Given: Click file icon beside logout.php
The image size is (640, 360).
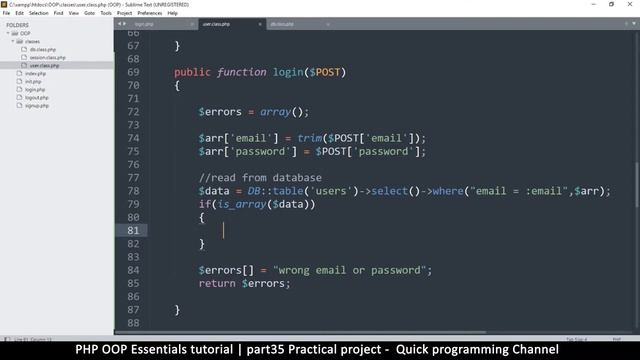Looking at the screenshot, I should (19, 98).
